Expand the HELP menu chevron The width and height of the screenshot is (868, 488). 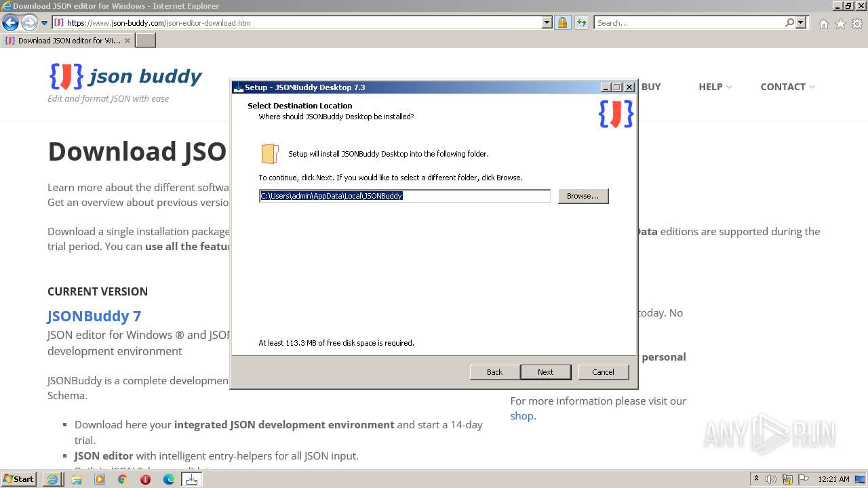729,87
